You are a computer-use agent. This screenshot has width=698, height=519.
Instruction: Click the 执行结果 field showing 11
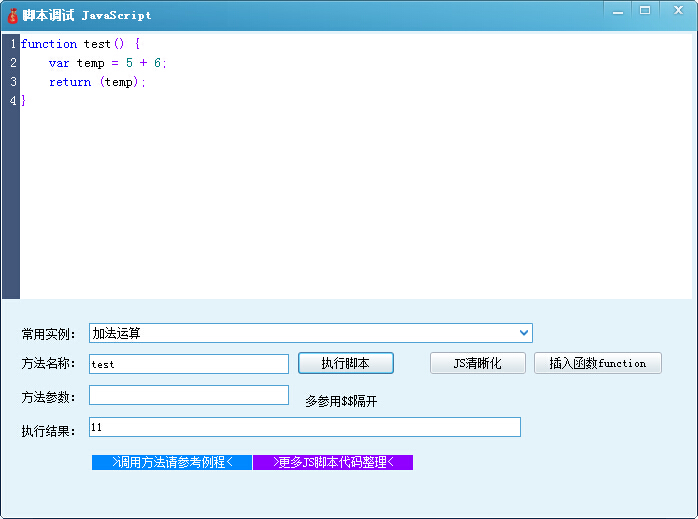coord(305,427)
